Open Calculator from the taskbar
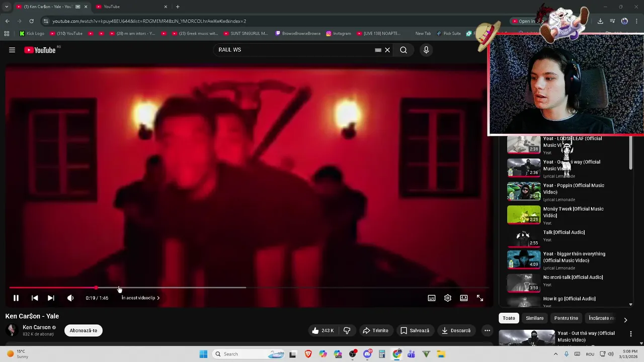 pos(382,354)
